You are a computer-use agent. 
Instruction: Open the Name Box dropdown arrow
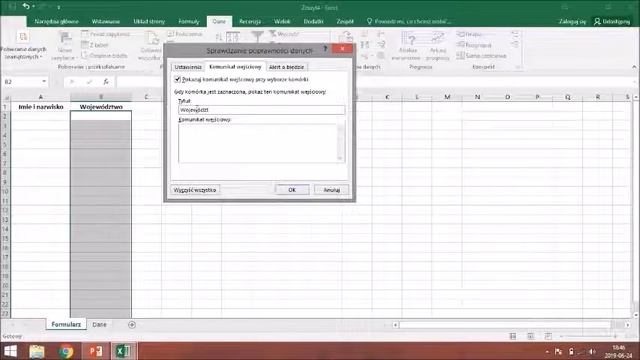click(x=44, y=82)
